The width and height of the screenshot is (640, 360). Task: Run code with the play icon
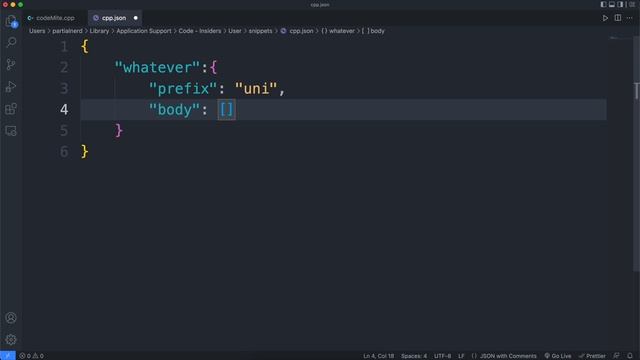coord(605,18)
